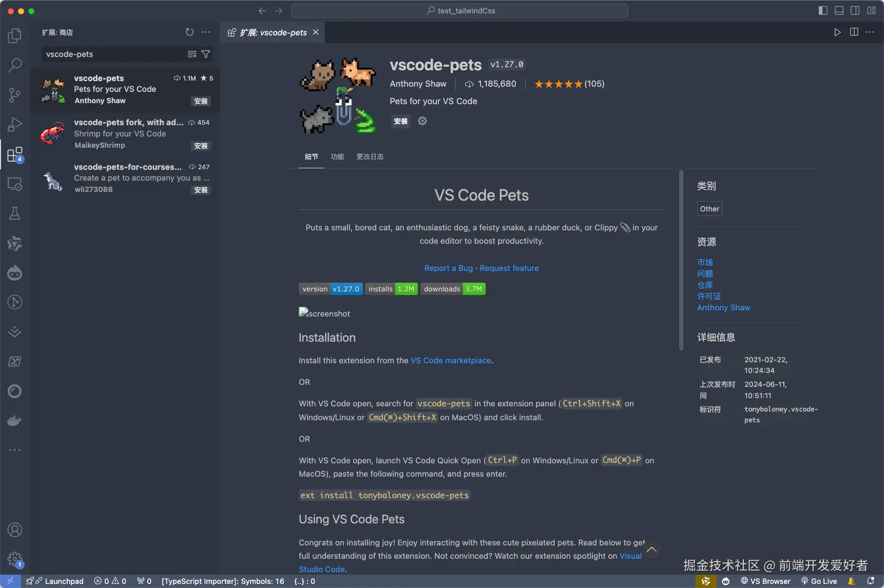Show additional hidden views ellipsis
Viewport: 884px width, 588px height.
click(15, 450)
